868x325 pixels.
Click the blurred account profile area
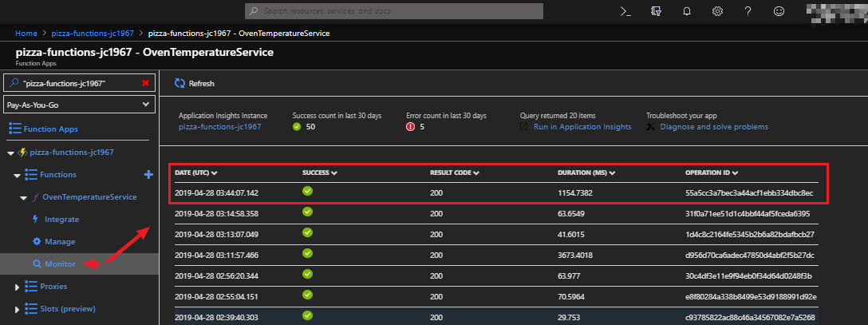click(836, 12)
